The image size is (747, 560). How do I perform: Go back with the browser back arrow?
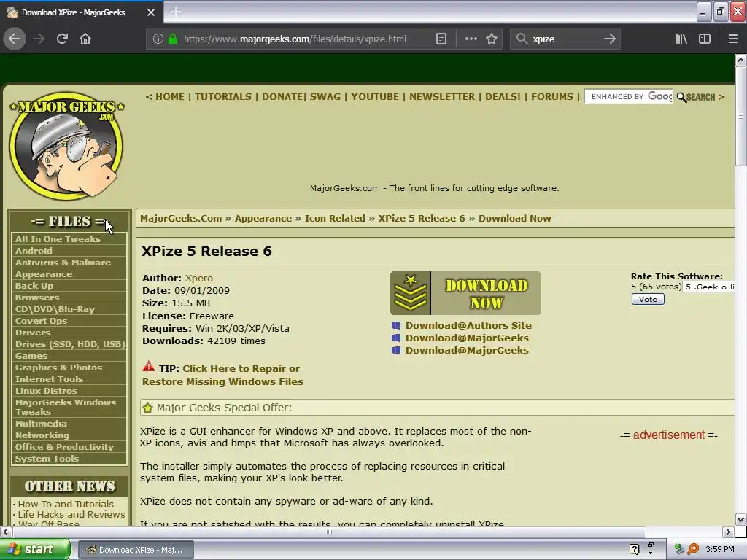(x=15, y=39)
